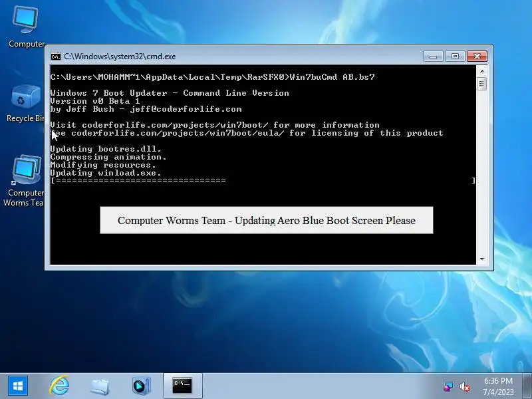The width and height of the screenshot is (532, 399).
Task: Click the muted volume speaker tray icon
Action: click(x=464, y=386)
